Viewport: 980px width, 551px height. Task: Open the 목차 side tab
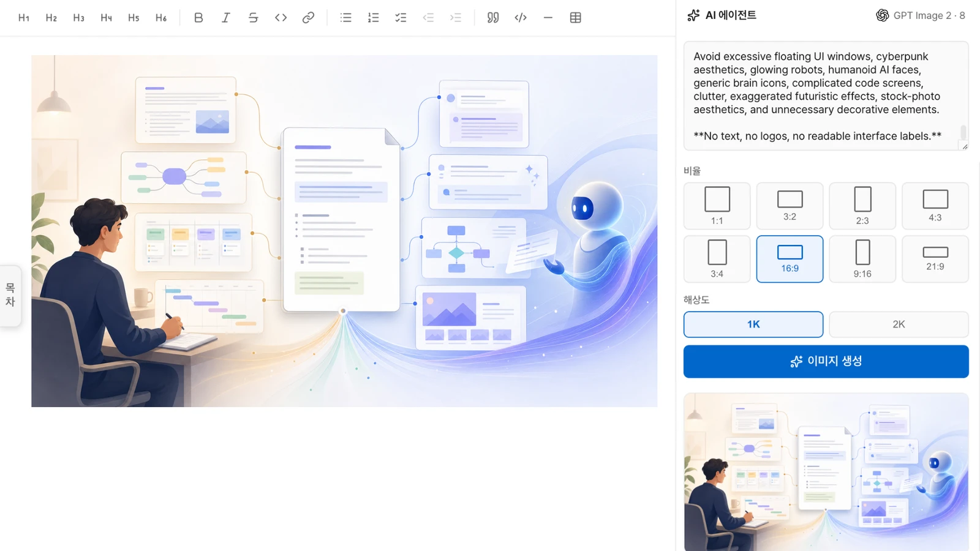(10, 295)
